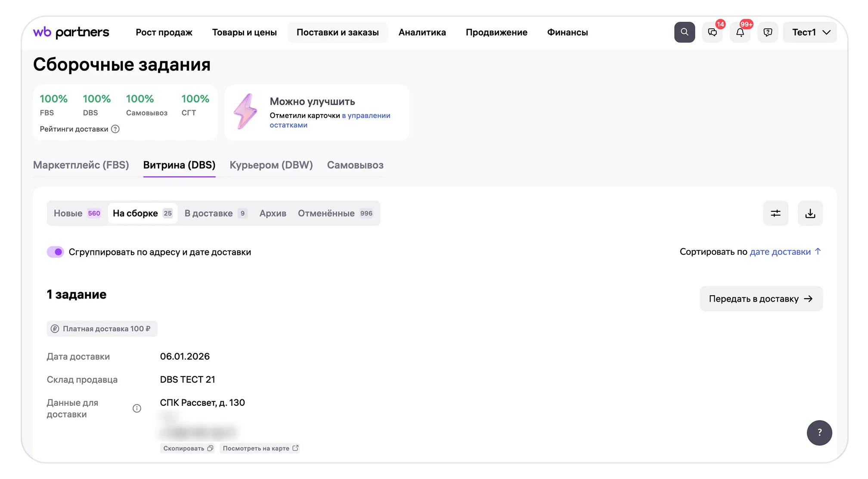The width and height of the screenshot is (868, 479).
Task: Click the download export icon
Action: point(810,213)
